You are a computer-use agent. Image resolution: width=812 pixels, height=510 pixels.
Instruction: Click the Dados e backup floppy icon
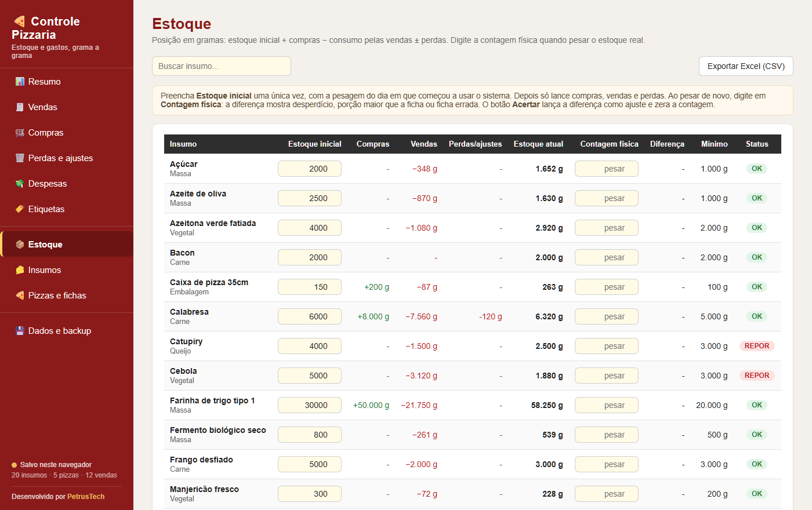click(x=20, y=331)
